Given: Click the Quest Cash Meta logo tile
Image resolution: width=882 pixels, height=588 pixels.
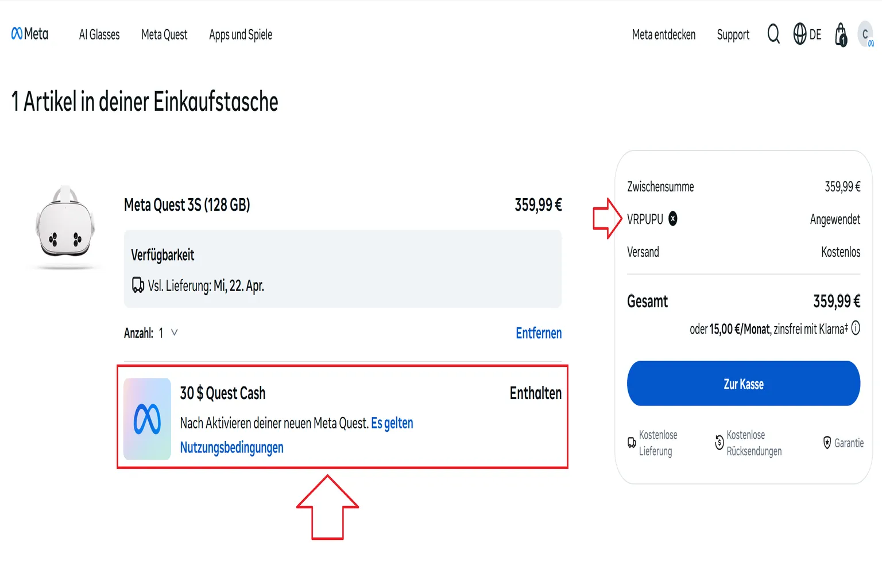Looking at the screenshot, I should (x=147, y=419).
